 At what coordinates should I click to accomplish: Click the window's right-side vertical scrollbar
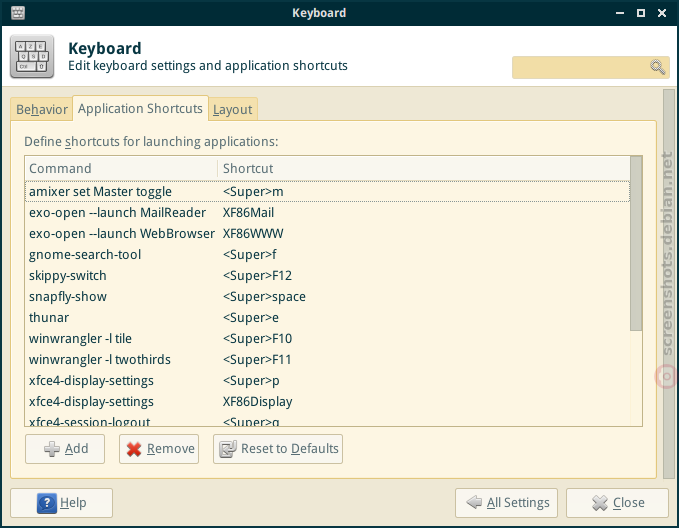[669, 284]
